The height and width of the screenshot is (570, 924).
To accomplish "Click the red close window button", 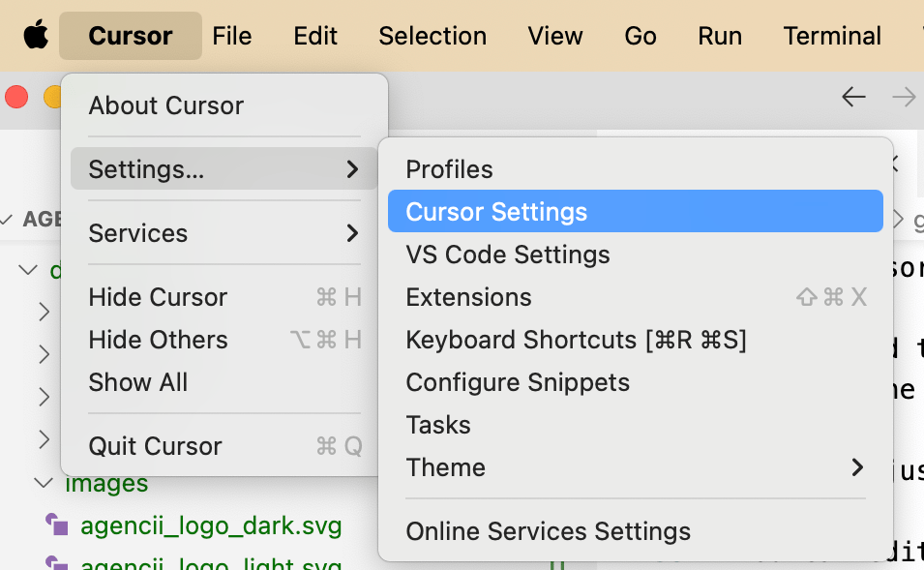I will (x=16, y=97).
